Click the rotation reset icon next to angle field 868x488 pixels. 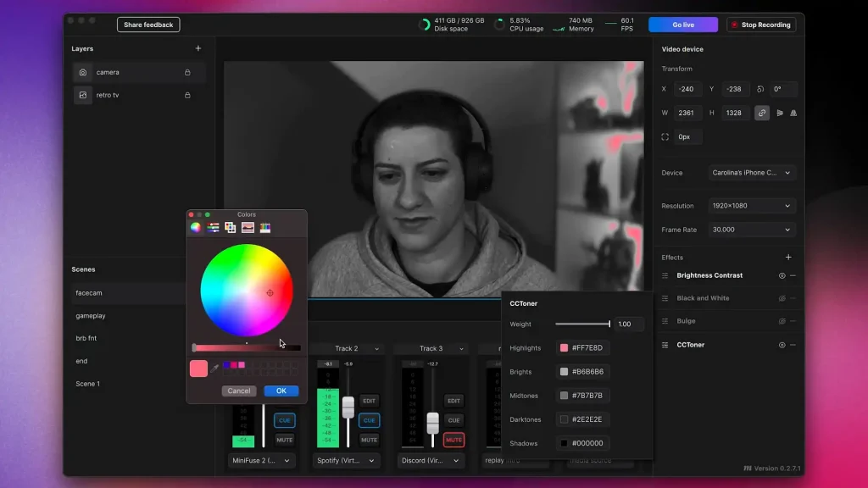click(761, 89)
